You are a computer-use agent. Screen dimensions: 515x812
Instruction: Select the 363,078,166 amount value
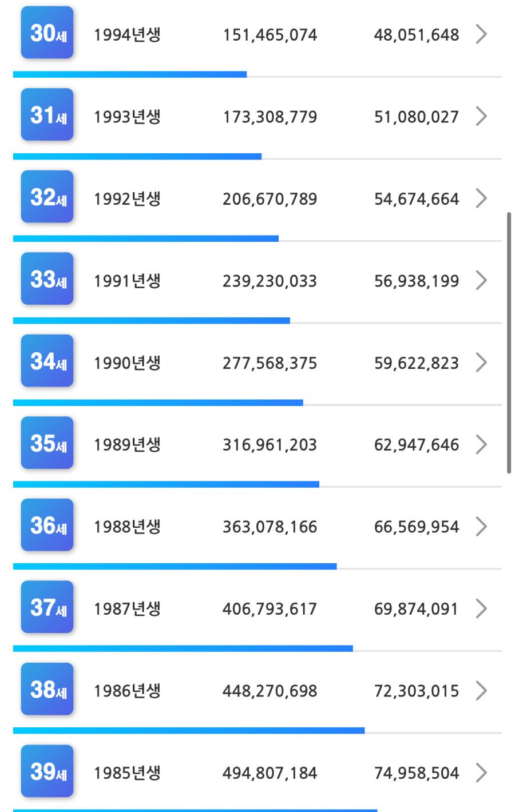point(270,527)
